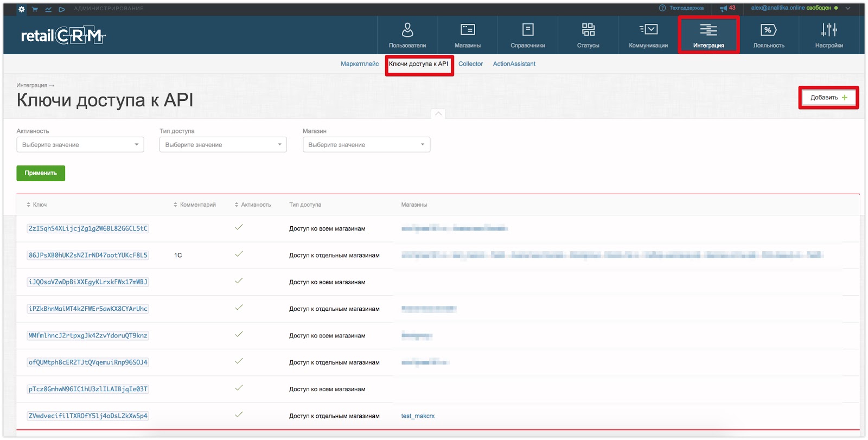
Task: Expand the alex@analitika.online user menu chevron
Action: [x=848, y=8]
